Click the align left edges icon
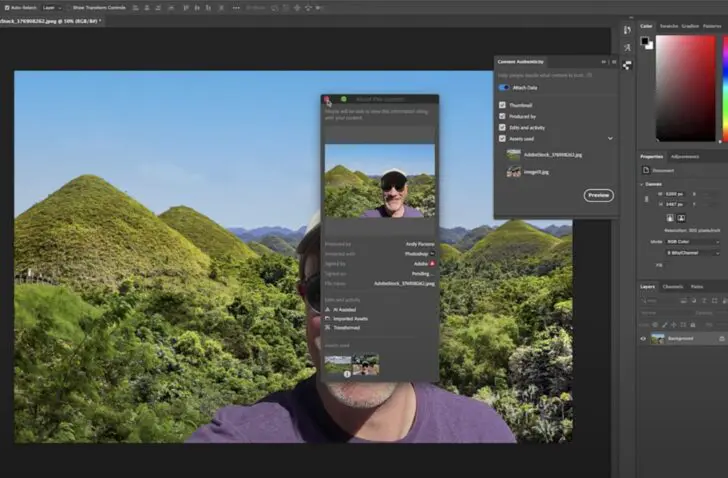 (136, 8)
